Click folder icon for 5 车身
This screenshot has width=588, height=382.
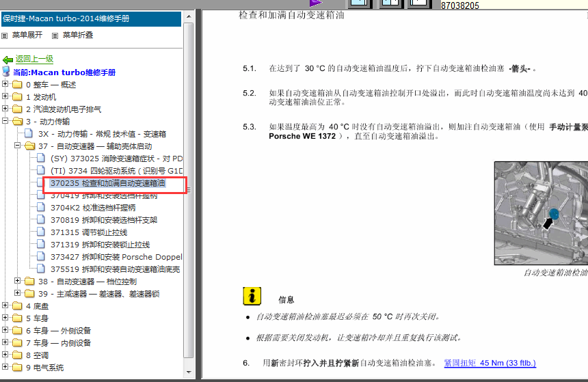coord(17,318)
